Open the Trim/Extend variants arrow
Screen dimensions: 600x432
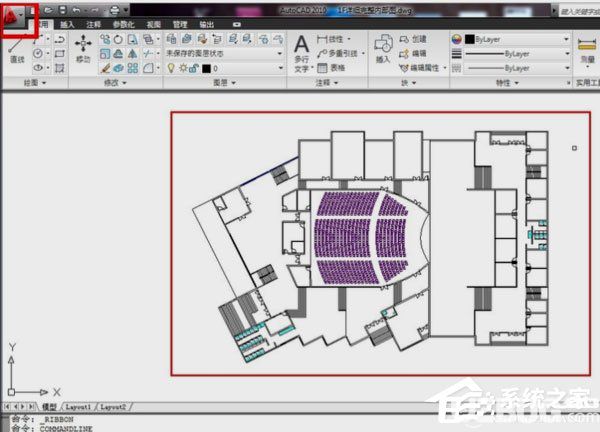pos(158,54)
